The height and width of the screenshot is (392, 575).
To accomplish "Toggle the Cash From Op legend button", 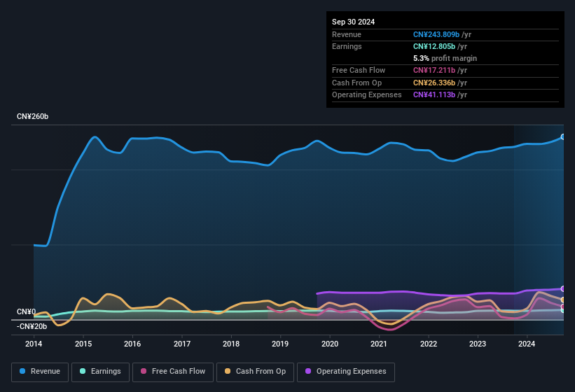I will click(254, 371).
